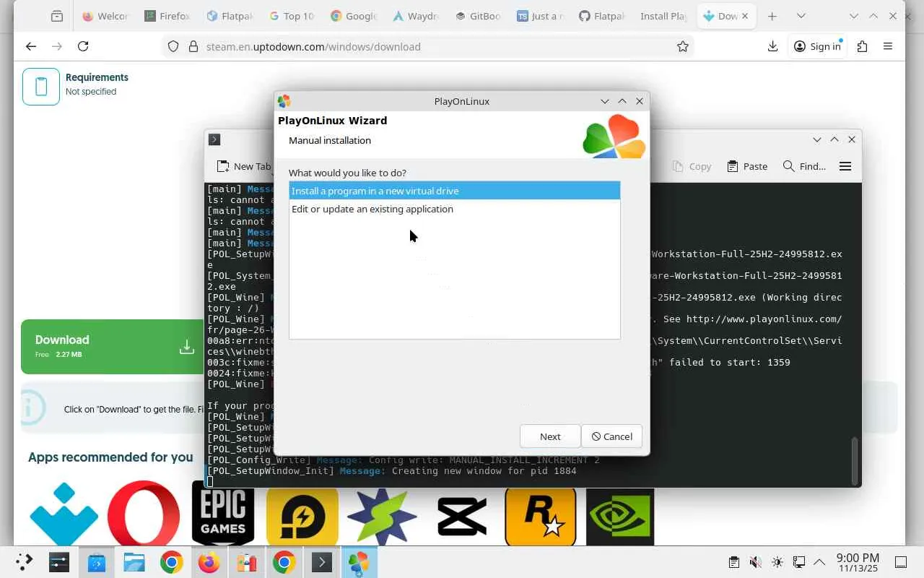Open the tracking protection shield in the address bar
The height and width of the screenshot is (578, 924).
point(173,46)
